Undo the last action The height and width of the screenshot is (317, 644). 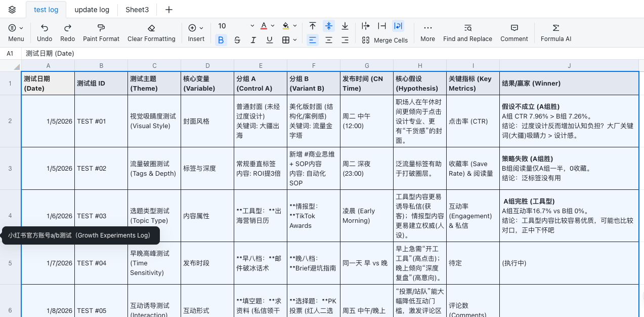tap(44, 32)
